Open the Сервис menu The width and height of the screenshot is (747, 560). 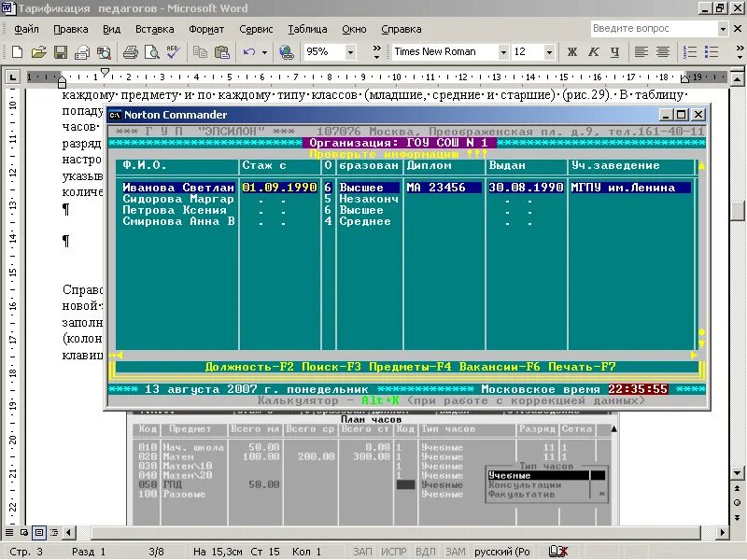(256, 29)
